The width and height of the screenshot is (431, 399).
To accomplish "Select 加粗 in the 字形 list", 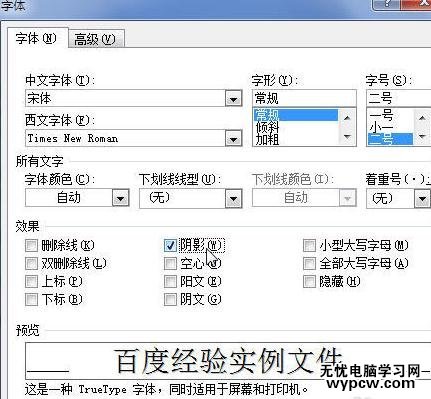I will coord(295,139).
